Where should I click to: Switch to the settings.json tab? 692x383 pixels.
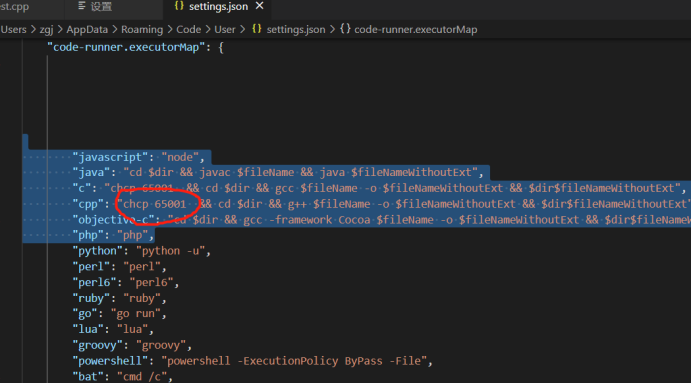pyautogui.click(x=217, y=7)
